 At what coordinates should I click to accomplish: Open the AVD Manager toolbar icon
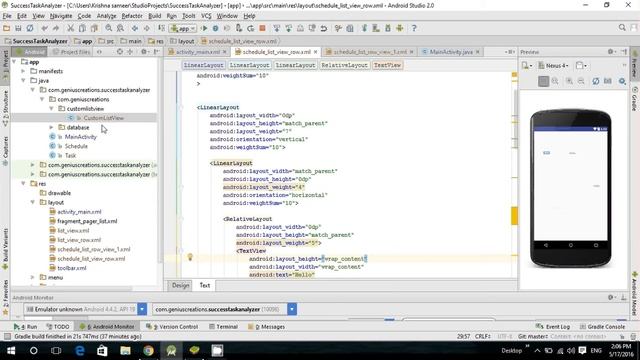click(376, 28)
